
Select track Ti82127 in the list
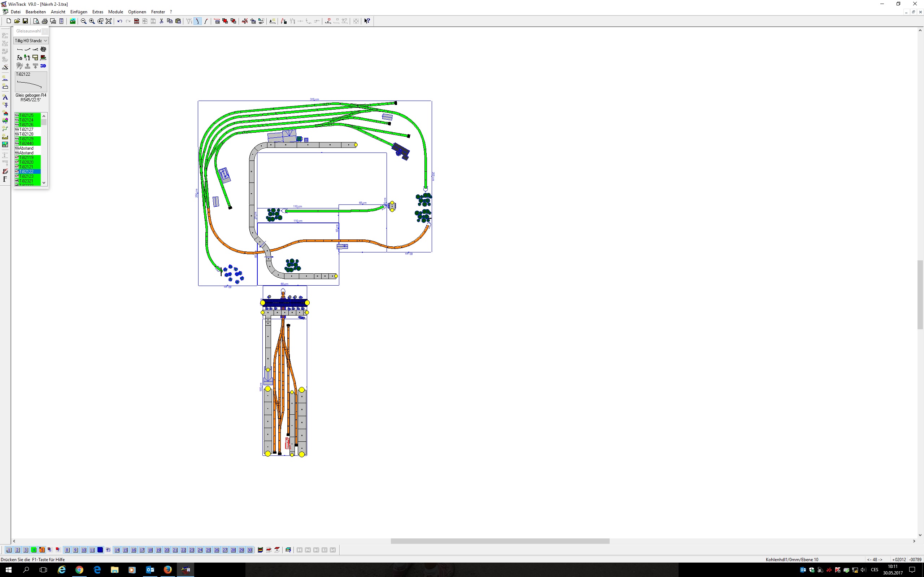coord(26,129)
